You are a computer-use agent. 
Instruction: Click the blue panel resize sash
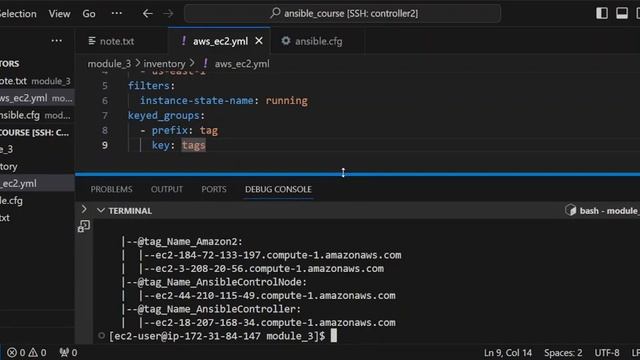coord(357,174)
